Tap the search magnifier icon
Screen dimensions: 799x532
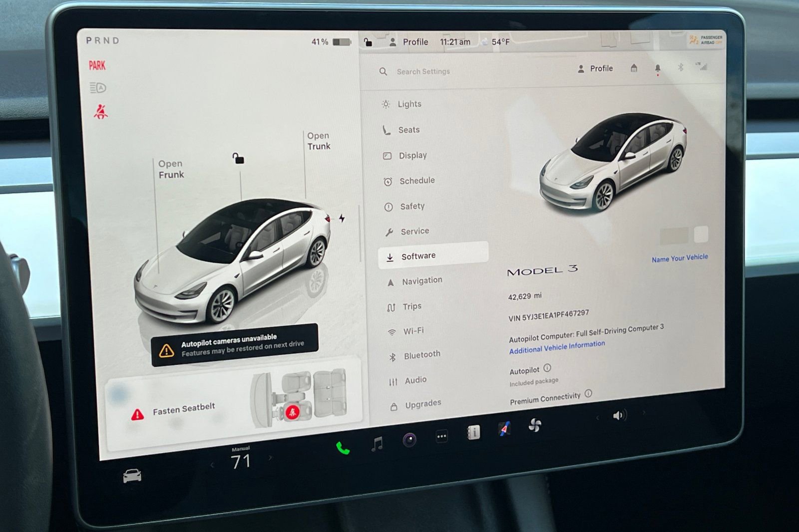383,71
